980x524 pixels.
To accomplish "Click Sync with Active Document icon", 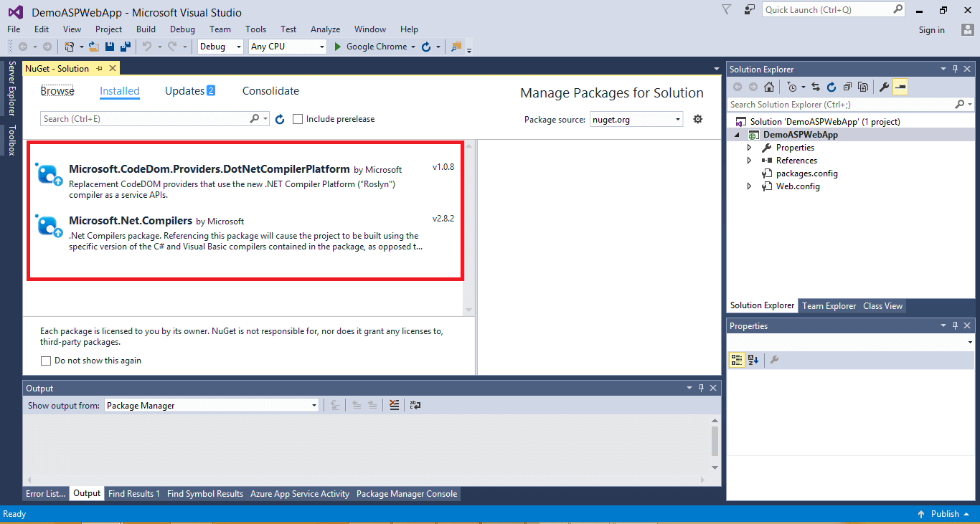I will 816,87.
